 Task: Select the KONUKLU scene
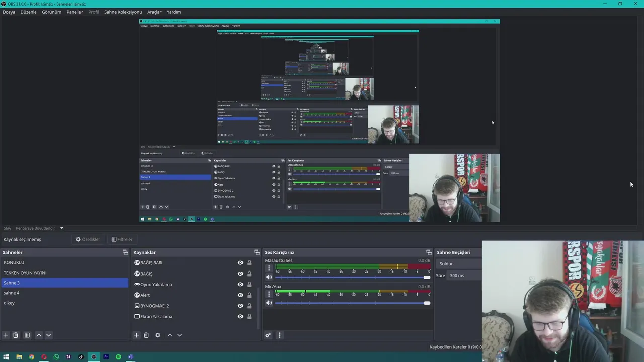64,262
